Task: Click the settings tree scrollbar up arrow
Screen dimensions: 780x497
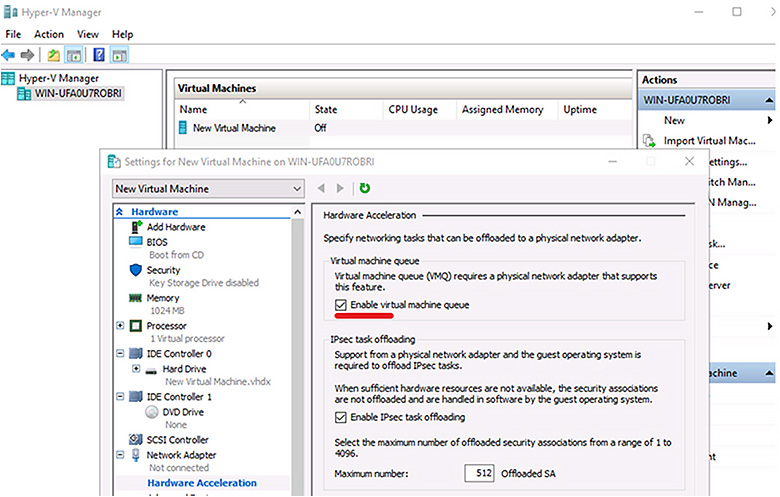Action: pyautogui.click(x=297, y=212)
